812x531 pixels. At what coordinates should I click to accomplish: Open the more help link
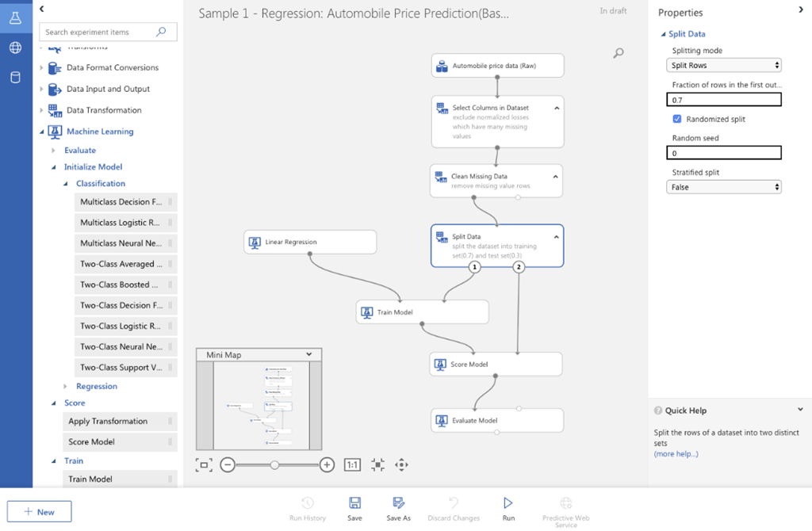point(676,453)
